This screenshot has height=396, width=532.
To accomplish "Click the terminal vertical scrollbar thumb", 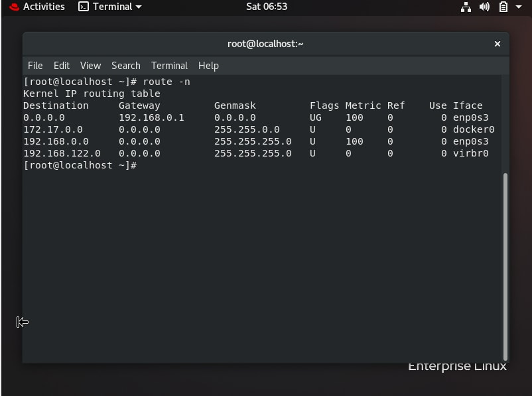I will [505, 267].
